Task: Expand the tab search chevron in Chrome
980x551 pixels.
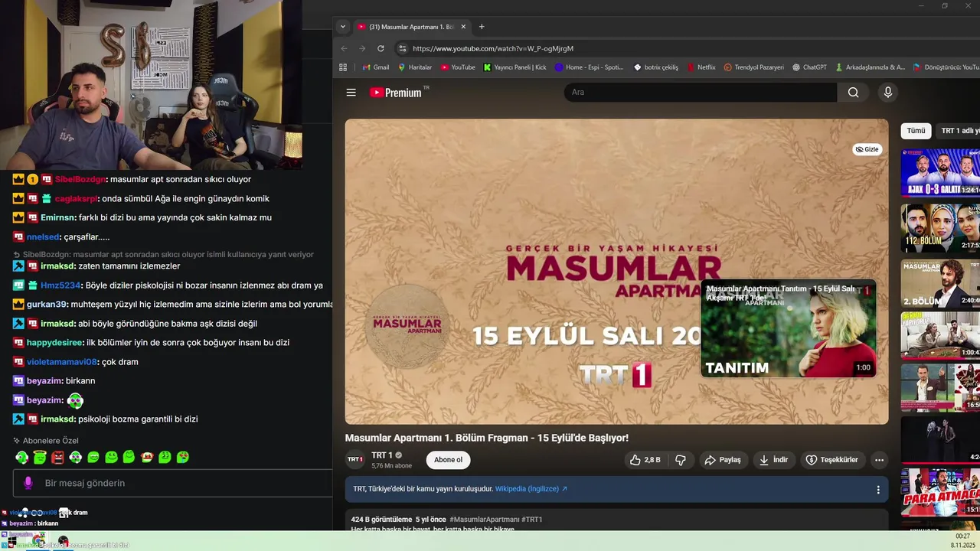Action: [343, 27]
